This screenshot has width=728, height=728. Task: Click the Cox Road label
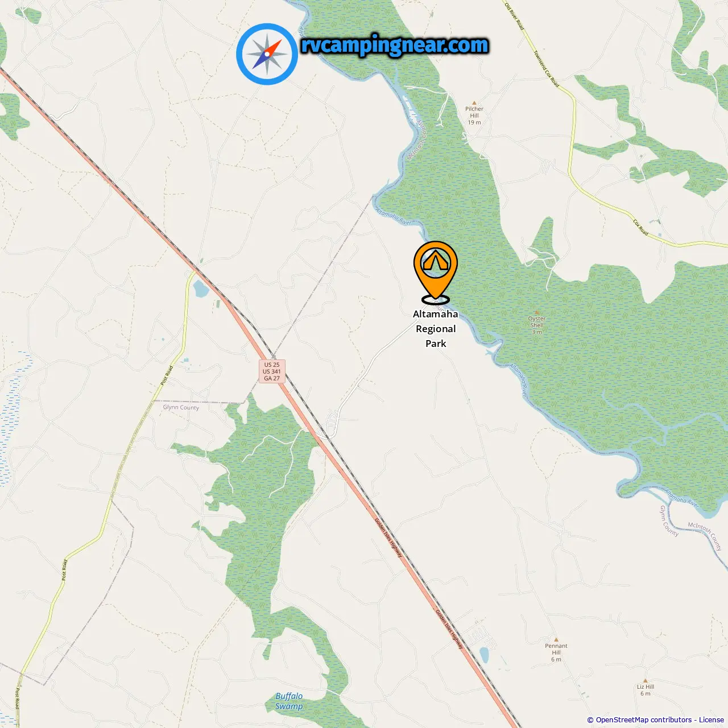pos(640,227)
